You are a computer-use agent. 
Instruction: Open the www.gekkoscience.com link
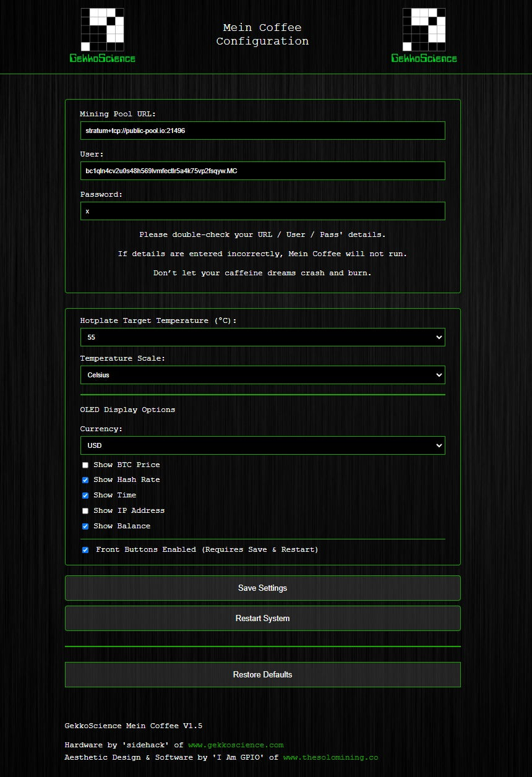pos(236,745)
